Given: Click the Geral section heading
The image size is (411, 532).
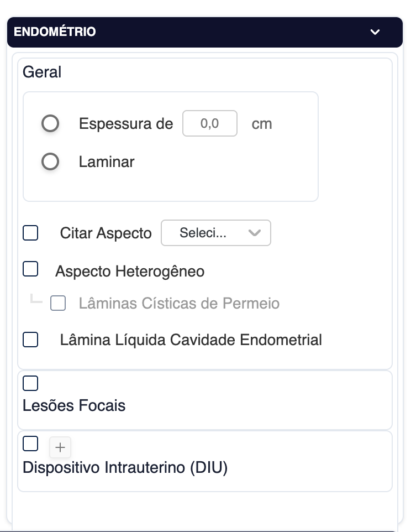Looking at the screenshot, I should [42, 72].
